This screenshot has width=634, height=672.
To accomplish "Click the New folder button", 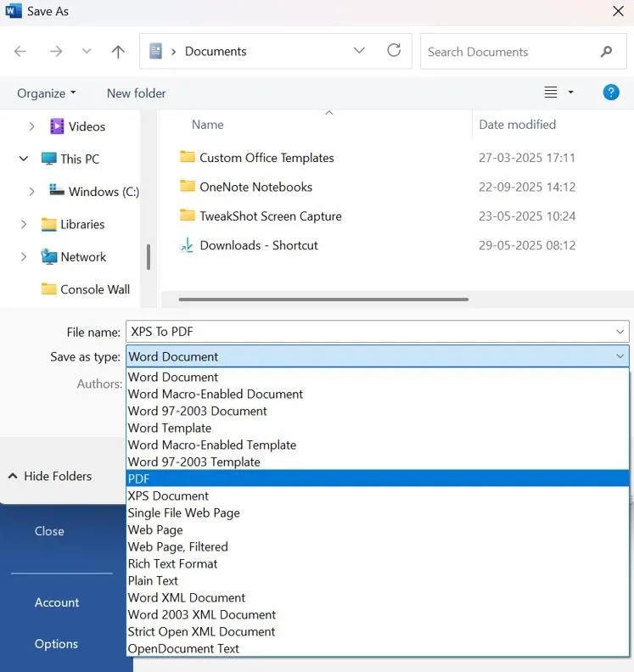I will (x=136, y=93).
